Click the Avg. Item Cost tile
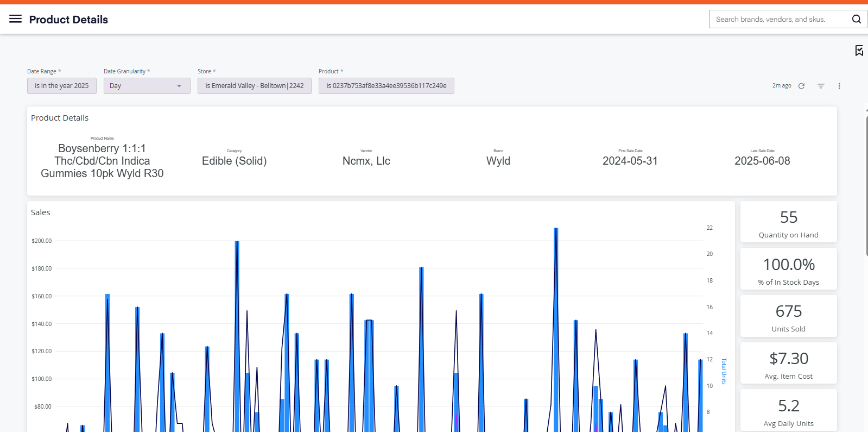868x432 pixels. (789, 363)
